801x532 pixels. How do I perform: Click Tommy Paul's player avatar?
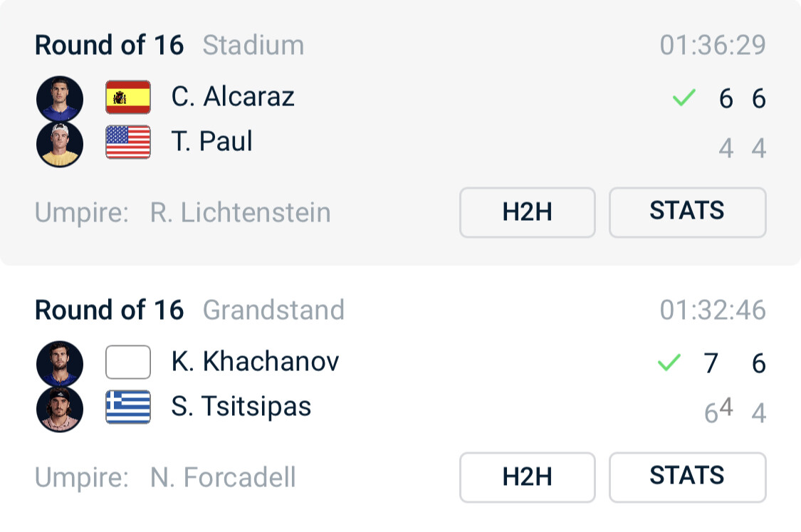(60, 143)
